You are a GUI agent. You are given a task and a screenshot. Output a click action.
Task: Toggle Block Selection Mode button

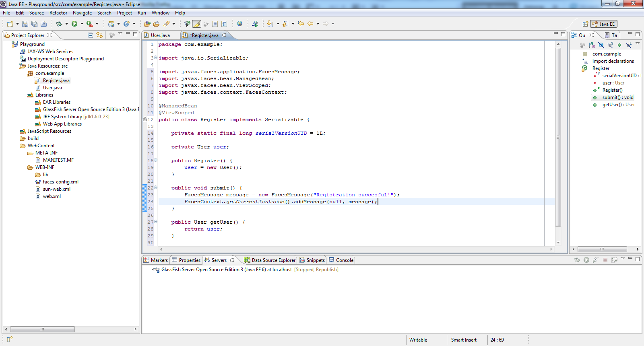(x=215, y=24)
